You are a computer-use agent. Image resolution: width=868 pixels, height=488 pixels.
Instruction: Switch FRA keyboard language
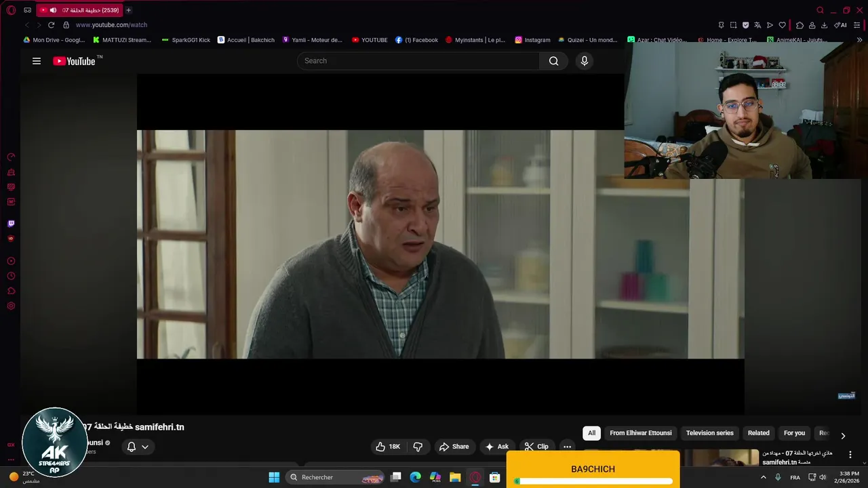[795, 477]
